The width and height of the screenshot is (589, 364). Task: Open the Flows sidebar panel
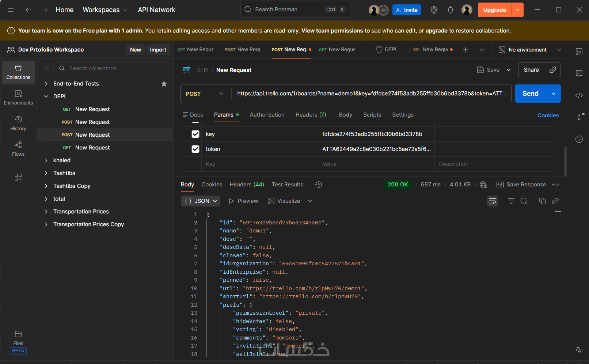click(18, 149)
